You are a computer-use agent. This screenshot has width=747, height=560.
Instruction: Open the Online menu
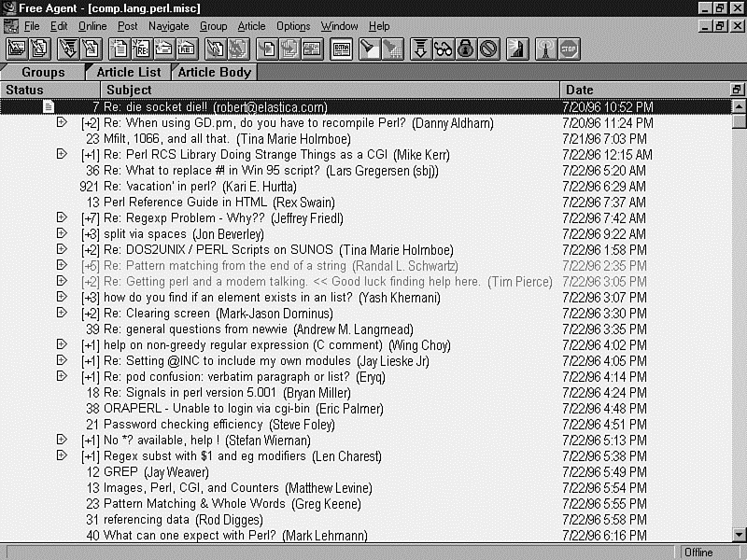coord(92,26)
